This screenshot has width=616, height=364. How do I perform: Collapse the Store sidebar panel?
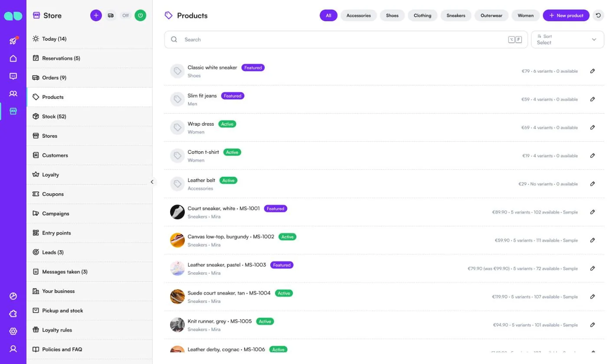(152, 182)
